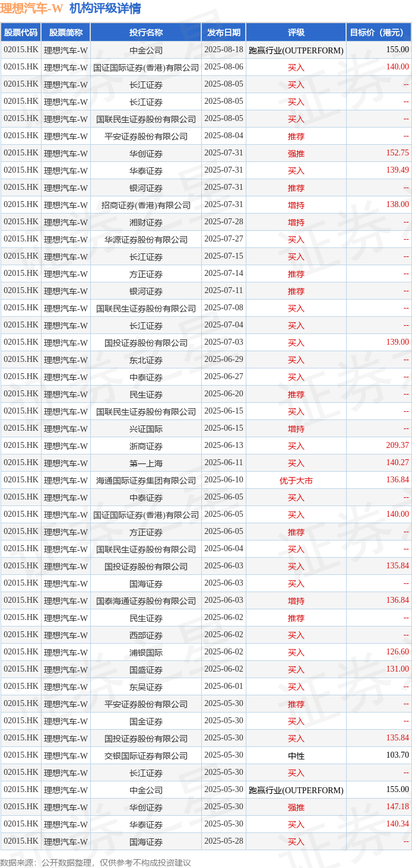Select the 评级 column header
Viewport: 412px width, 868px height.
pyautogui.click(x=296, y=33)
